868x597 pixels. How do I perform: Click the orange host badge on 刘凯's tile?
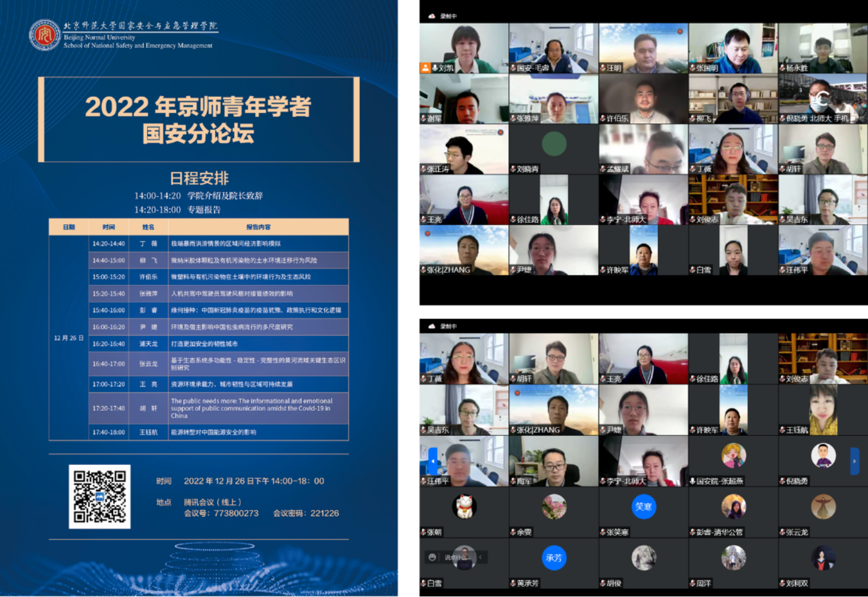pos(425,68)
